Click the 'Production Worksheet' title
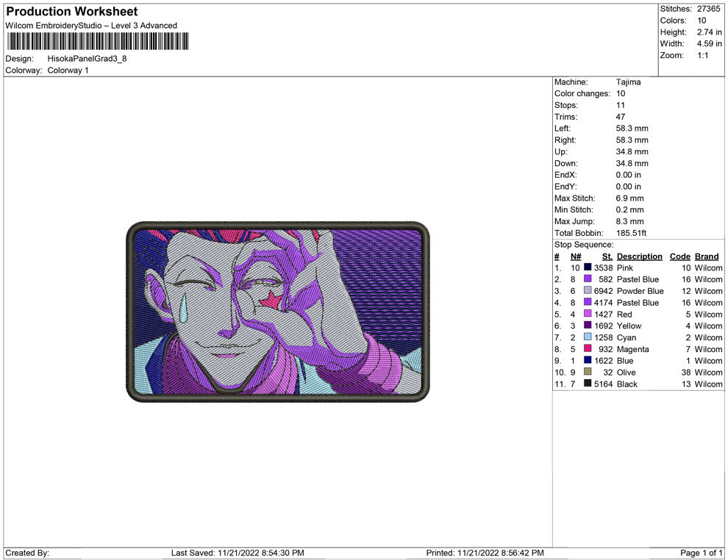The height and width of the screenshot is (560, 728). (72, 12)
